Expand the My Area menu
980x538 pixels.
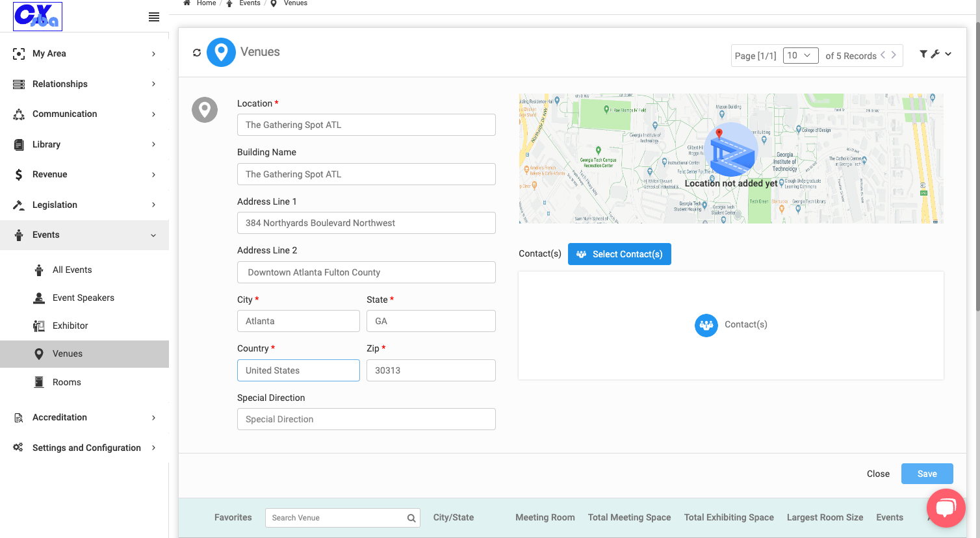[84, 54]
